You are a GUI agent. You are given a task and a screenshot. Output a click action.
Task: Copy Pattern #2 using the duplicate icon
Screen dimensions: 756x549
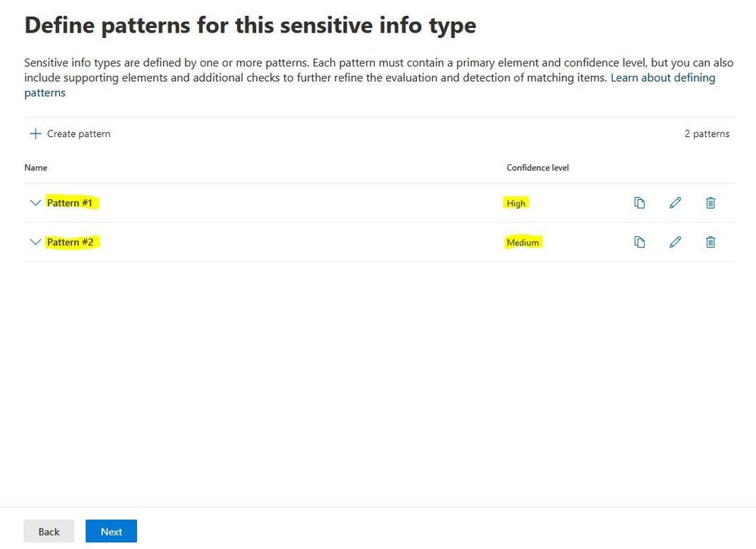click(x=639, y=242)
